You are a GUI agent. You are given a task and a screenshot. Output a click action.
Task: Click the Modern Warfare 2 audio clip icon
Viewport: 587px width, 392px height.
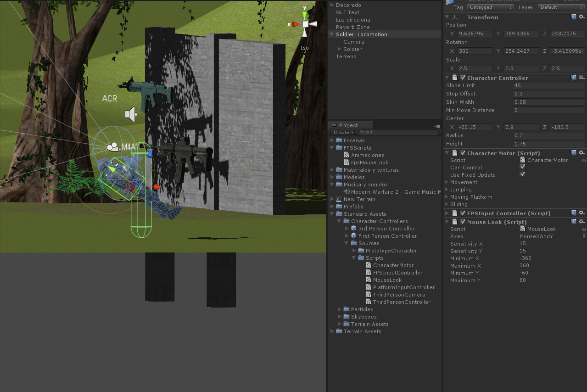[x=347, y=192]
